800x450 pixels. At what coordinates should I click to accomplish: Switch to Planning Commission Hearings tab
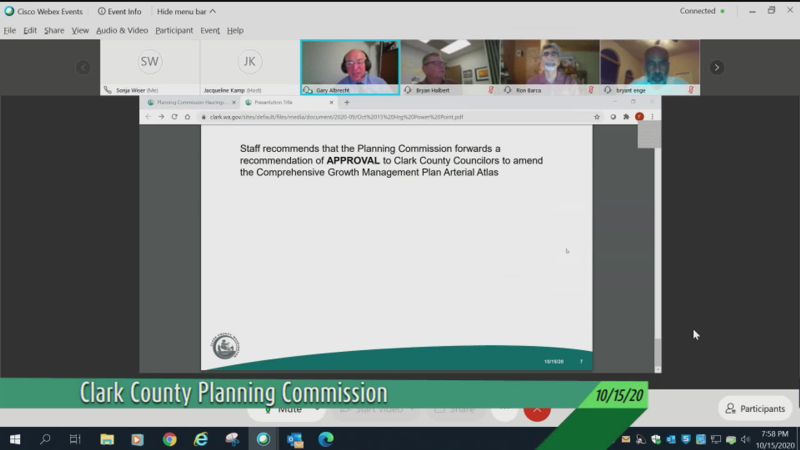point(190,102)
